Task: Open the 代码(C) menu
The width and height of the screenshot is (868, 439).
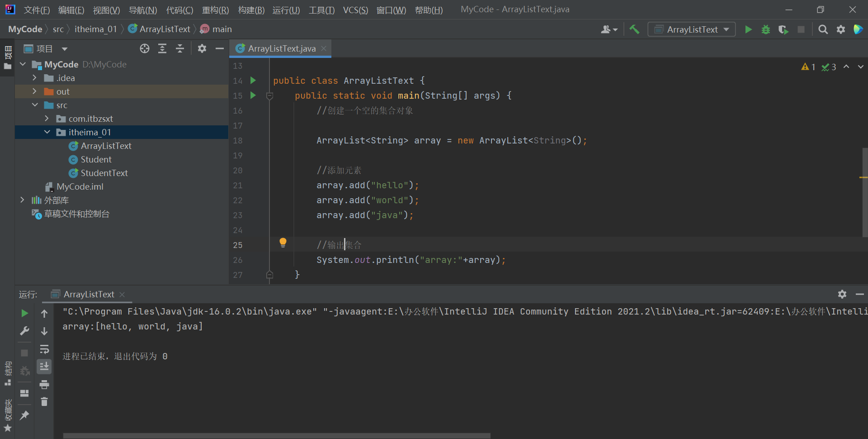Action: (179, 10)
